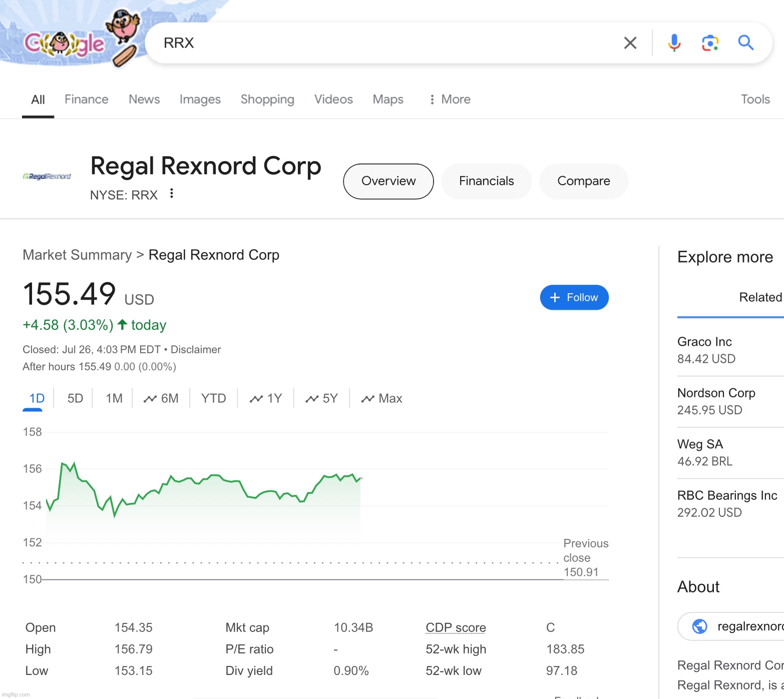The image size is (784, 699).
Task: Open Google Lens image search
Action: (x=710, y=43)
